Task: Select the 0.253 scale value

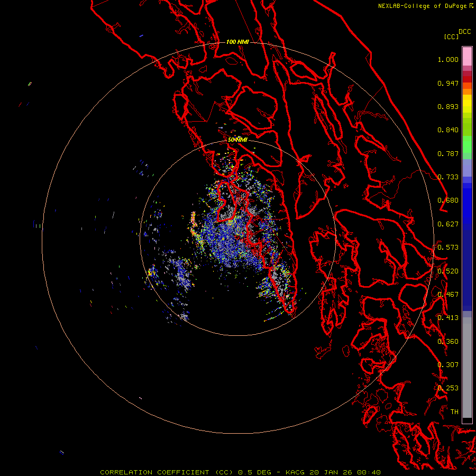Action: [x=448, y=388]
